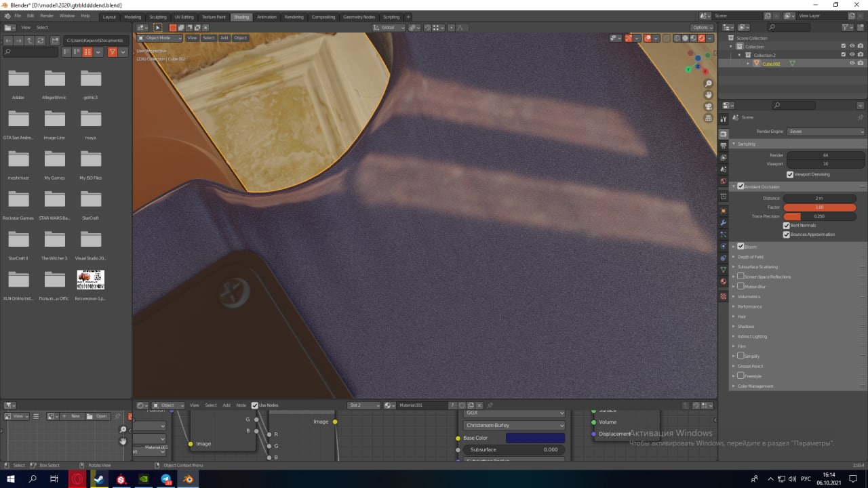Open render properties tab icon
Image resolution: width=868 pixels, height=488 pixels.
(724, 134)
